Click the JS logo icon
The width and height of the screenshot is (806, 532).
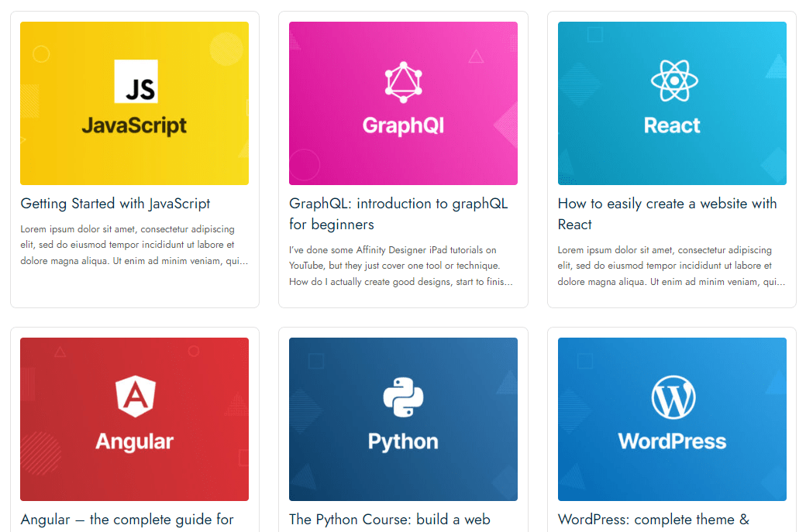(x=136, y=81)
